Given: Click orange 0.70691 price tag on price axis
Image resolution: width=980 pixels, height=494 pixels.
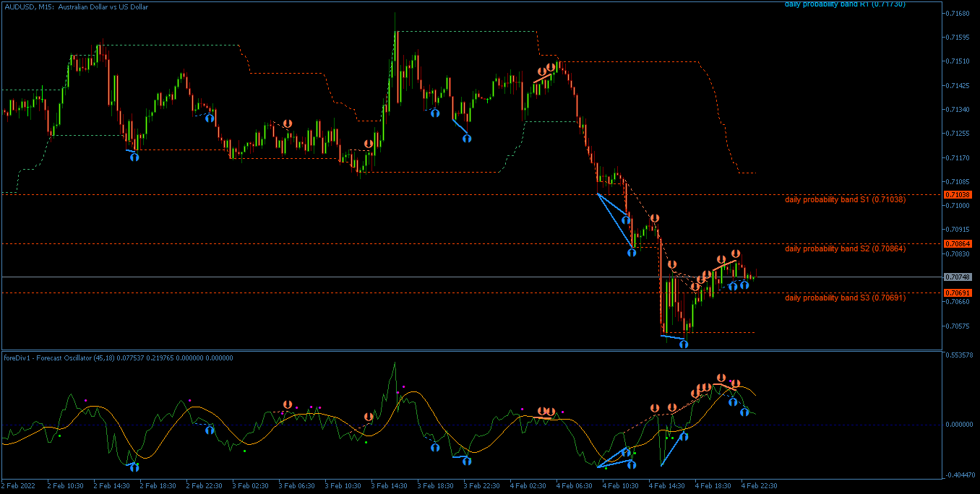Looking at the screenshot, I should (958, 293).
